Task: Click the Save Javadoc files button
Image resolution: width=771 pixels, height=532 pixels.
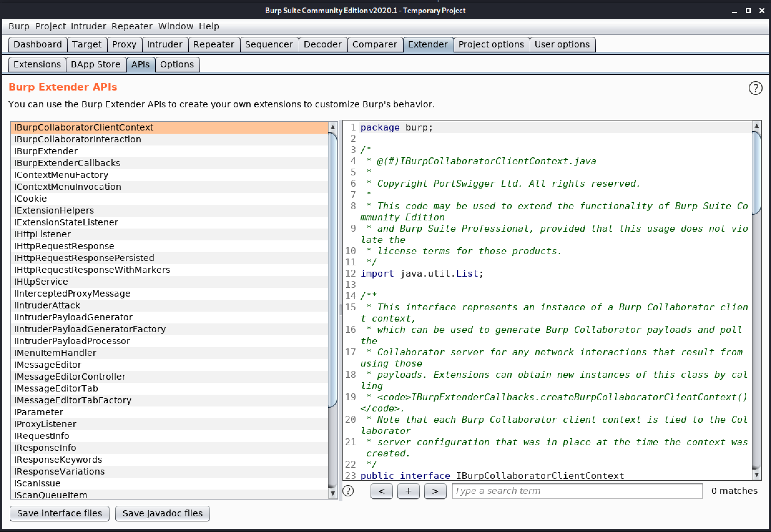Action: pyautogui.click(x=163, y=513)
